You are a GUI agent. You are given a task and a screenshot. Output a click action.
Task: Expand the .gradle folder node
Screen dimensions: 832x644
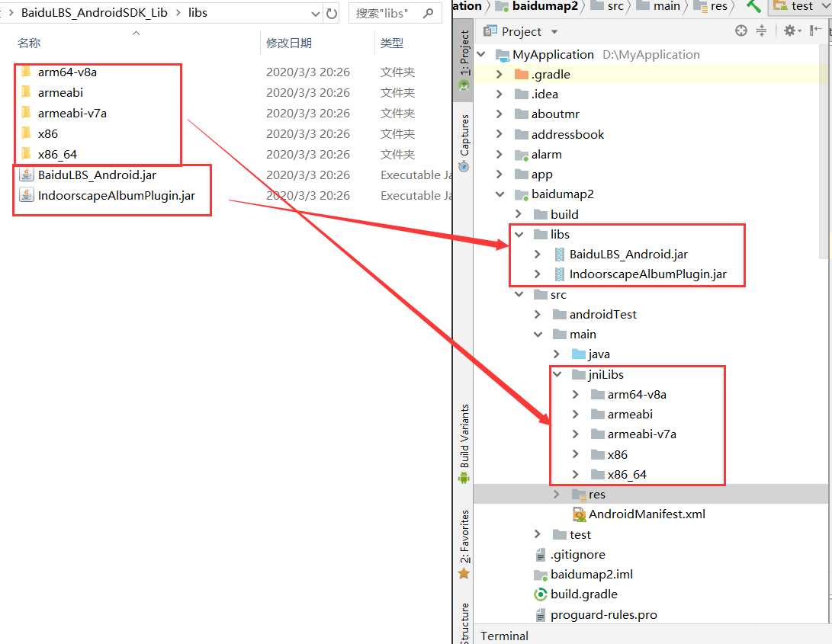[499, 74]
